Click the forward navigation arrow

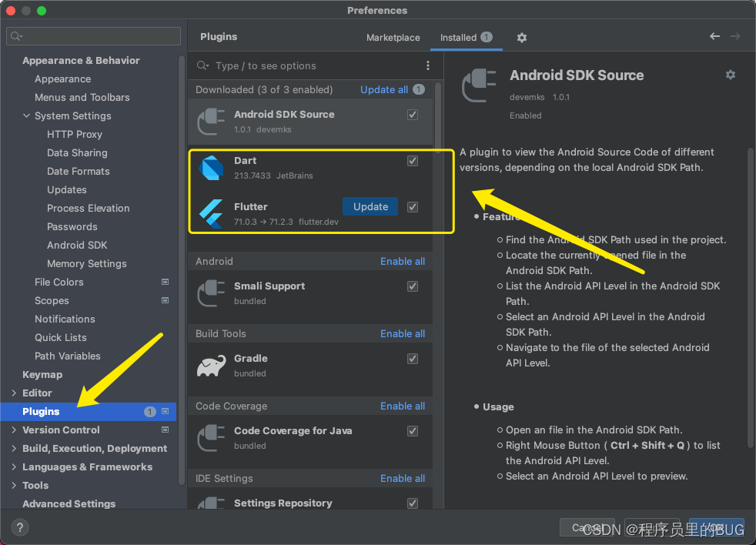click(x=735, y=36)
